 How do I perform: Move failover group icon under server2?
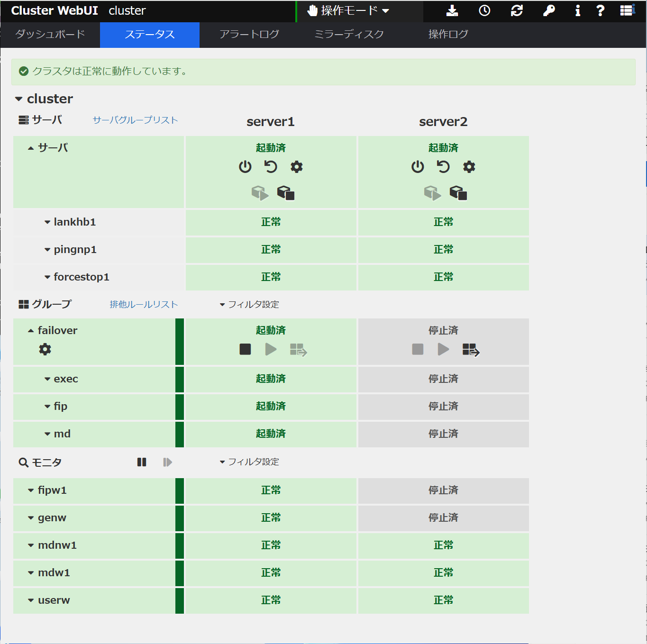click(x=471, y=350)
